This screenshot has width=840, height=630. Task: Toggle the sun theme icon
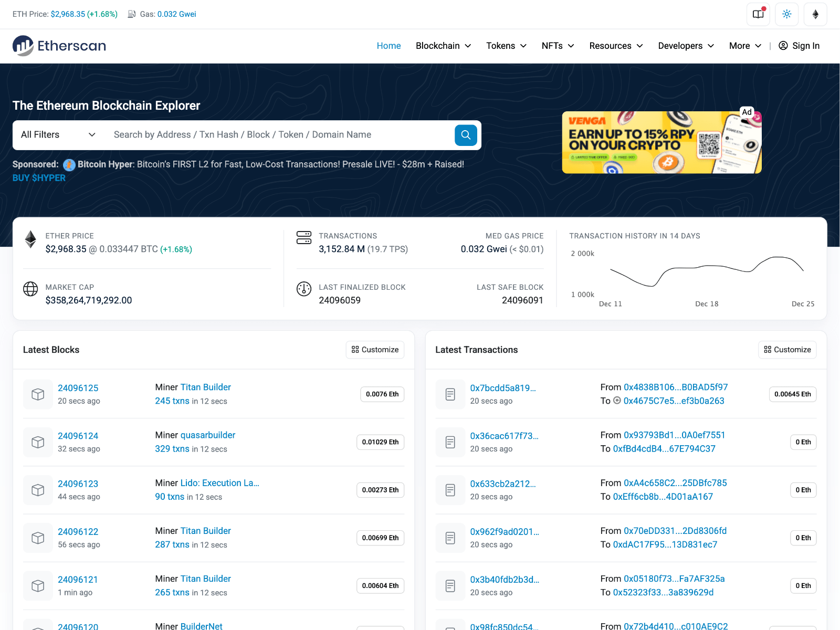click(786, 14)
